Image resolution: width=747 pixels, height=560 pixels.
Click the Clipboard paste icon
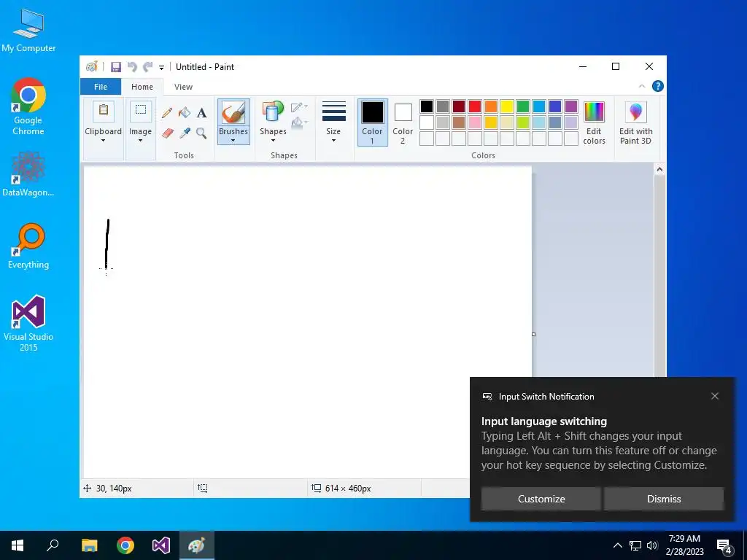click(x=103, y=111)
